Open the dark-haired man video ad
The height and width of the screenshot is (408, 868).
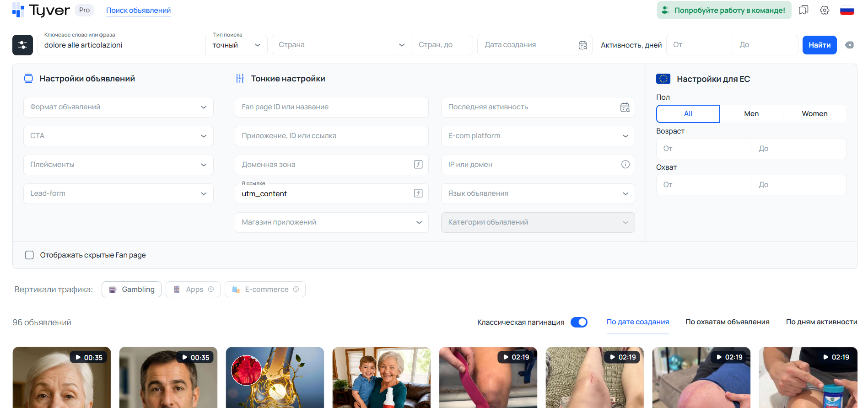point(168,377)
